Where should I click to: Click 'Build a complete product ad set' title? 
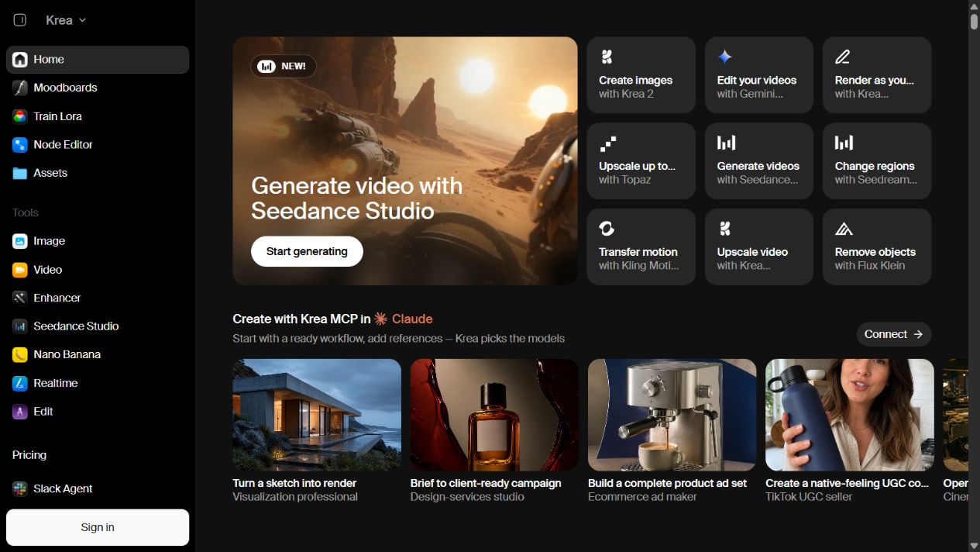point(667,483)
